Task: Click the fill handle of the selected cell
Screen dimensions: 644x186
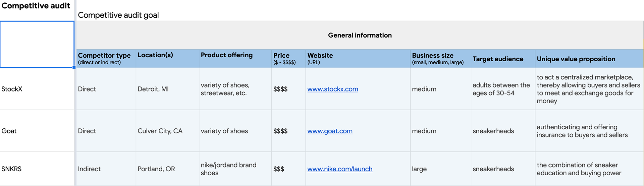Action: point(74,68)
